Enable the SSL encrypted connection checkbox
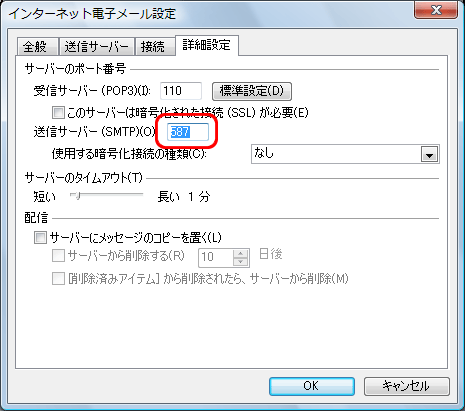 58,112
